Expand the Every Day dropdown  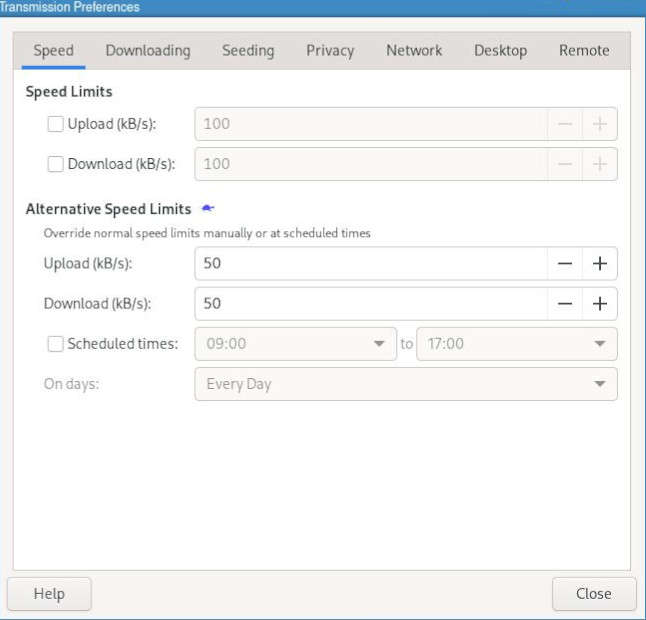tap(405, 384)
